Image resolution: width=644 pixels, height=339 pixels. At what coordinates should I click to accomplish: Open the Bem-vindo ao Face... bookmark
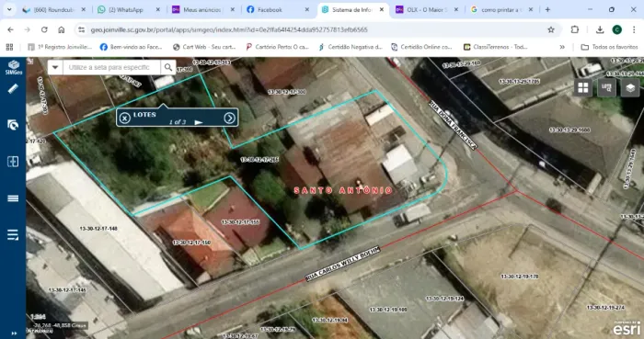pos(132,47)
